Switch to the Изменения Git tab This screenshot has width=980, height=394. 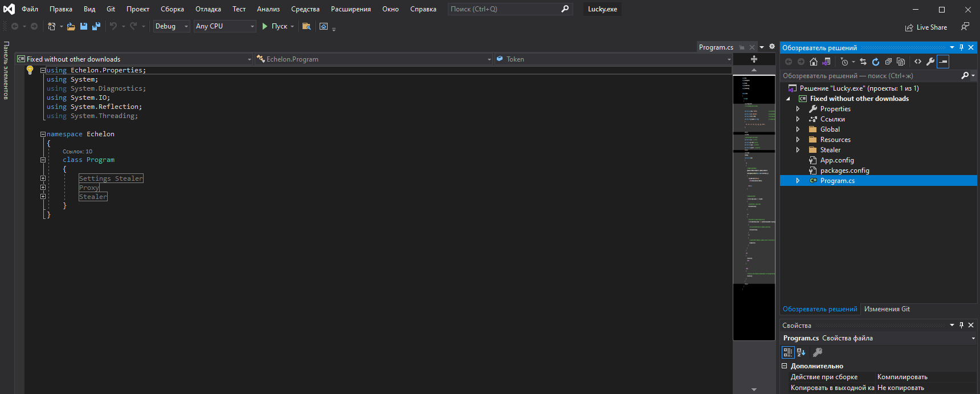pos(887,309)
